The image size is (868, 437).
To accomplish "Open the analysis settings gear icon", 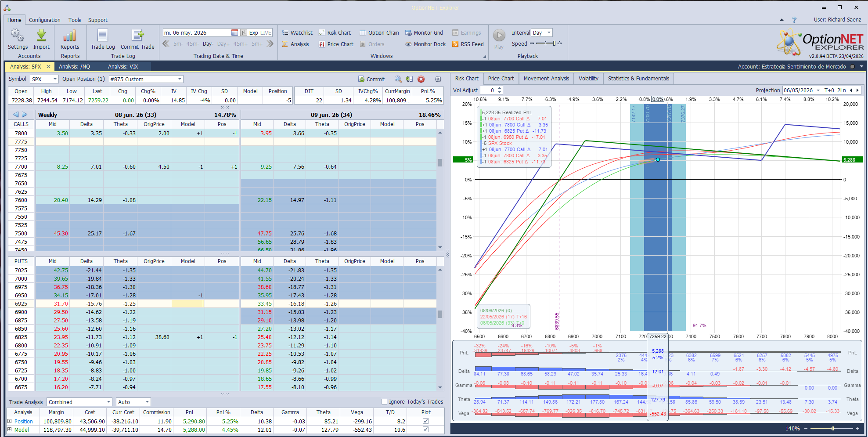I will pos(438,79).
